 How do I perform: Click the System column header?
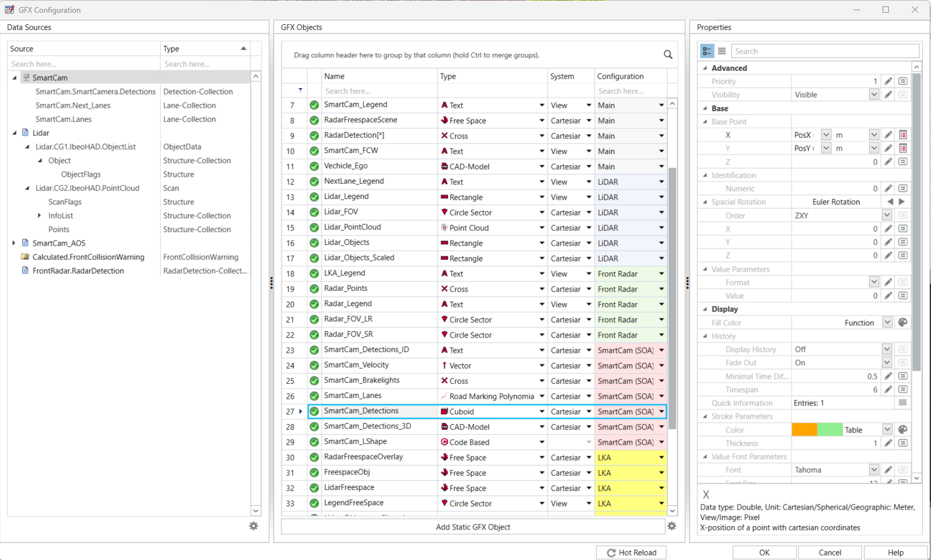(x=571, y=76)
